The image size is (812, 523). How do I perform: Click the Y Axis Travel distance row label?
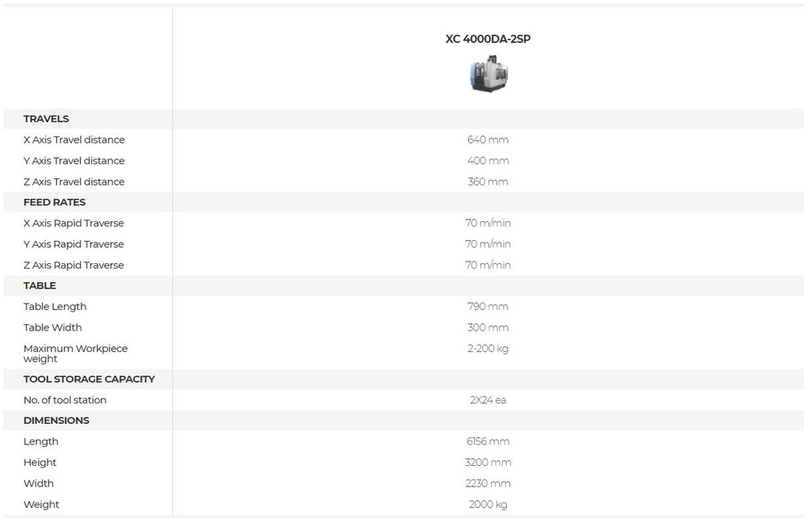(x=74, y=161)
